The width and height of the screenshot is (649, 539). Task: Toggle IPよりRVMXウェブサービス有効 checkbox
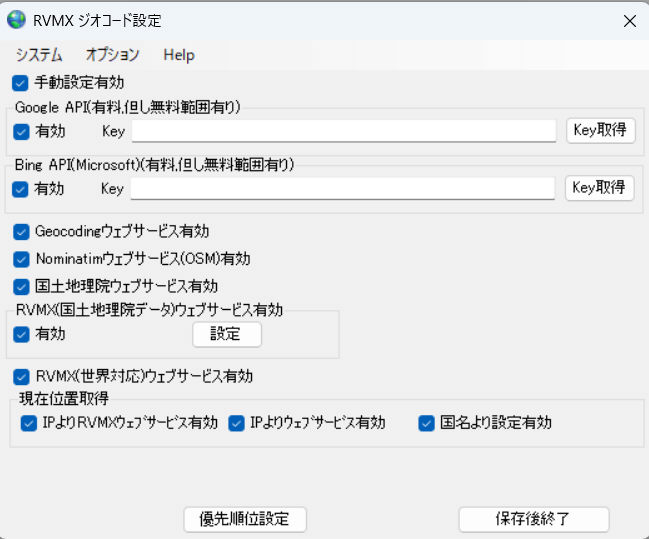pyautogui.click(x=28, y=423)
